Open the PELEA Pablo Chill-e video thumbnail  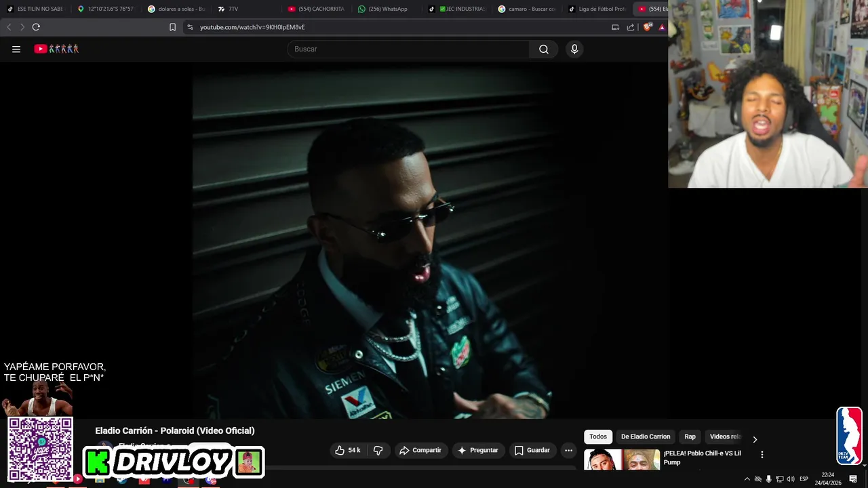click(622, 460)
